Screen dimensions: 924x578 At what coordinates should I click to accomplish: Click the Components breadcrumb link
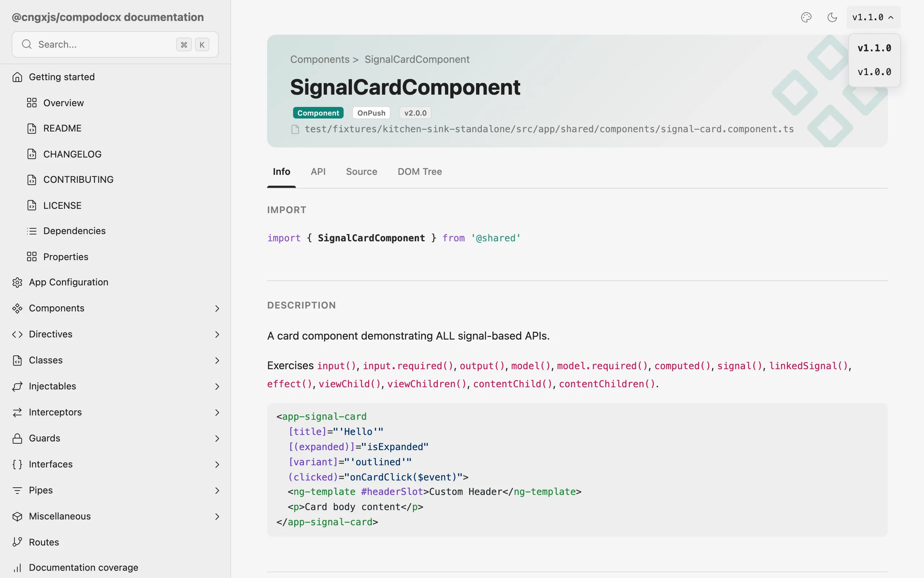tap(319, 59)
